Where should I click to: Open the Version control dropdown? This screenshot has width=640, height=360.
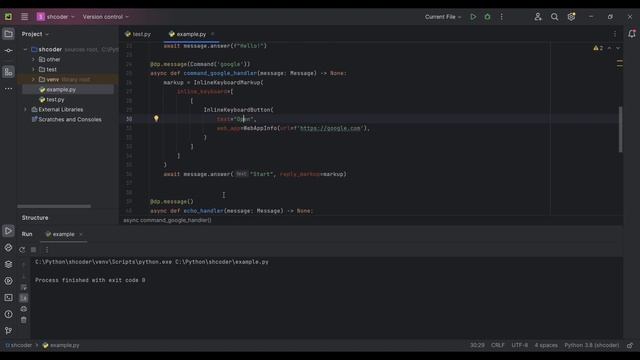pos(106,17)
